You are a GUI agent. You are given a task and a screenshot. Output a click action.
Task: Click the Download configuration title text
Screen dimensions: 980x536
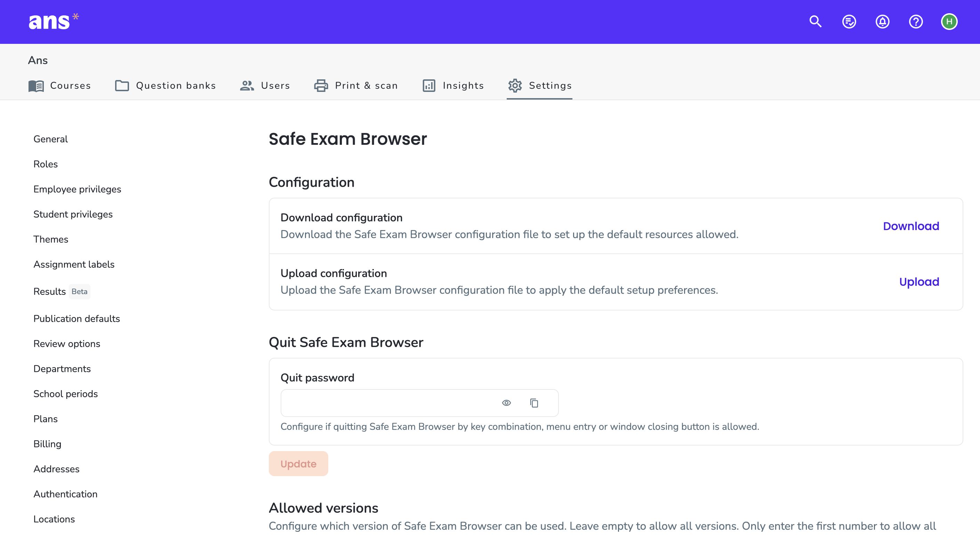[x=341, y=218]
